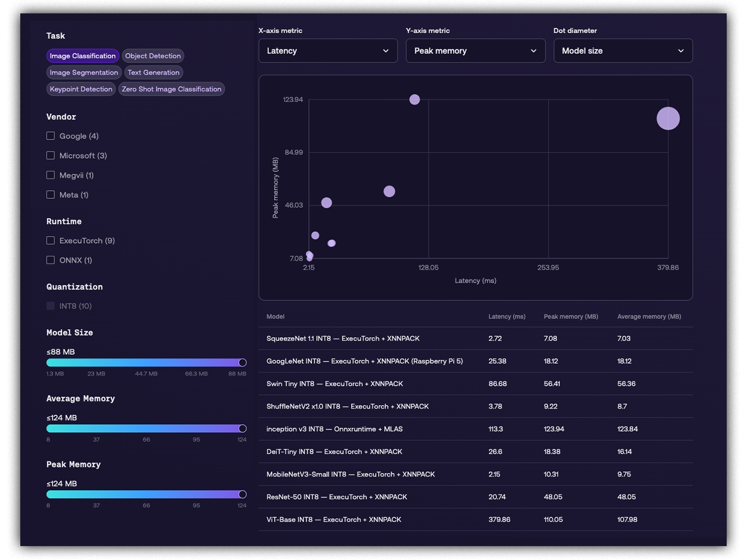This screenshot has width=747, height=560.
Task: Click the ResNet-50 INT8 model name
Action: (x=337, y=497)
